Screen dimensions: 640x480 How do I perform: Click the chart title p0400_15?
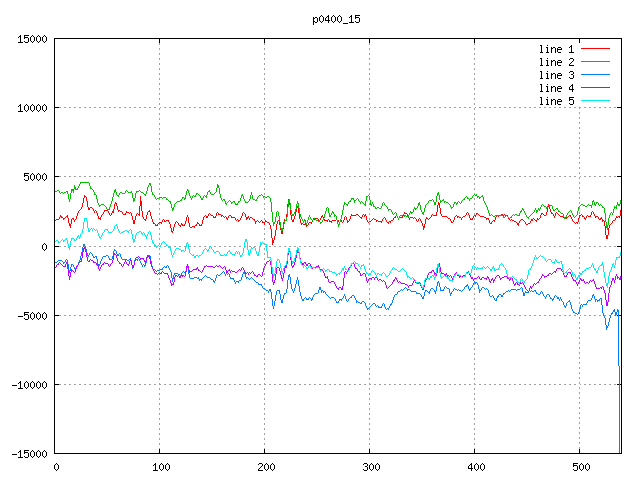(336, 18)
